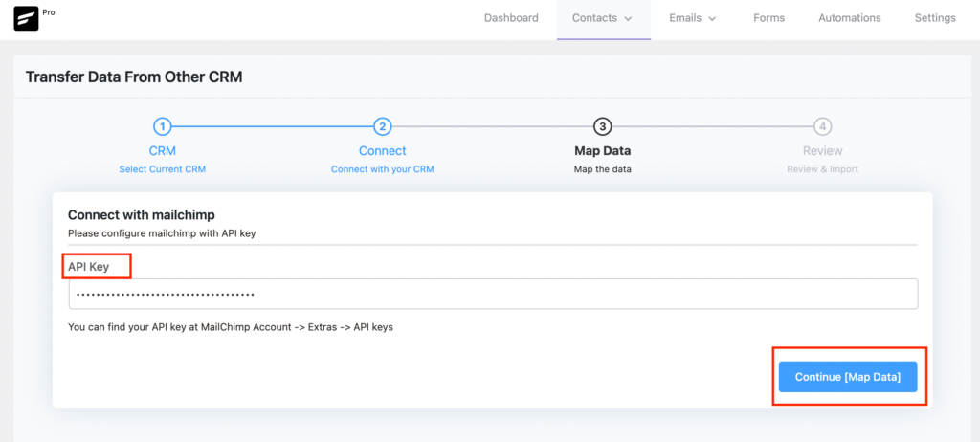Screen dimensions: 980x442
Task: Open the Dashboard menu item
Action: tap(511, 18)
